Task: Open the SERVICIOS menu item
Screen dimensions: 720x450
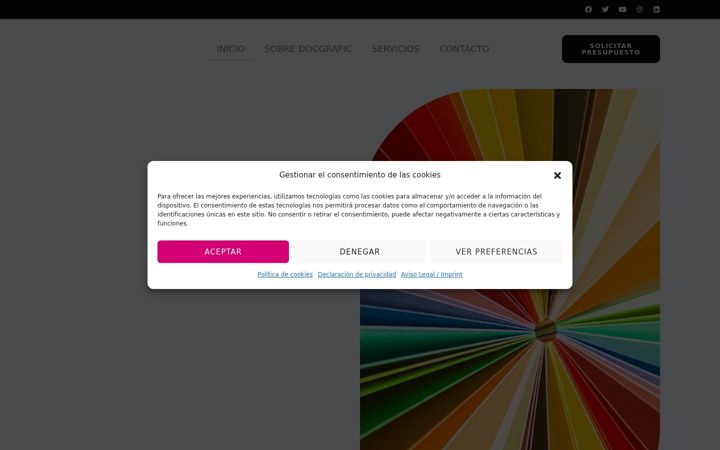Action: [395, 49]
